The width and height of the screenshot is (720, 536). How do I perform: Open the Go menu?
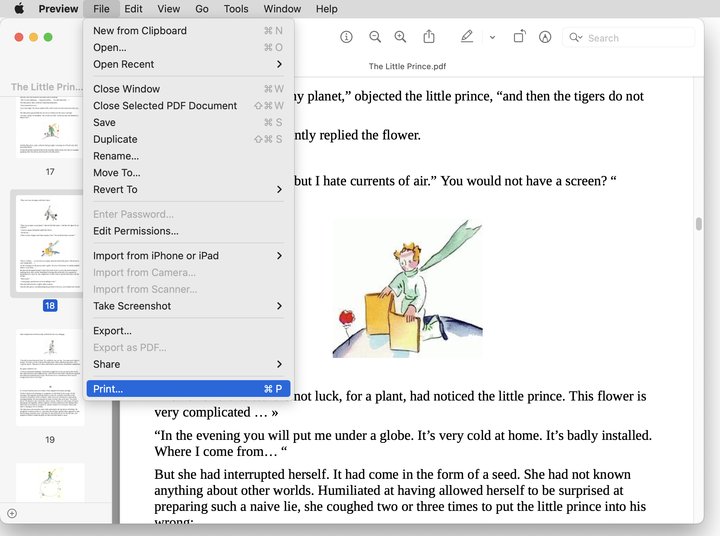tap(202, 9)
